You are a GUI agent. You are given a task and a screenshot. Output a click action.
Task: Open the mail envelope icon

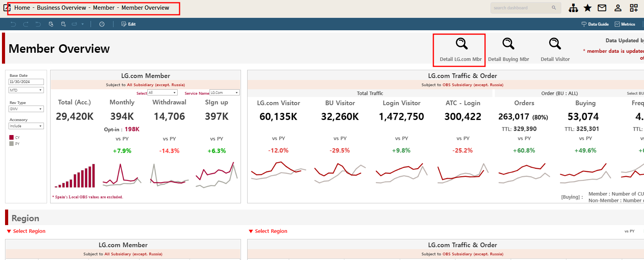[602, 8]
